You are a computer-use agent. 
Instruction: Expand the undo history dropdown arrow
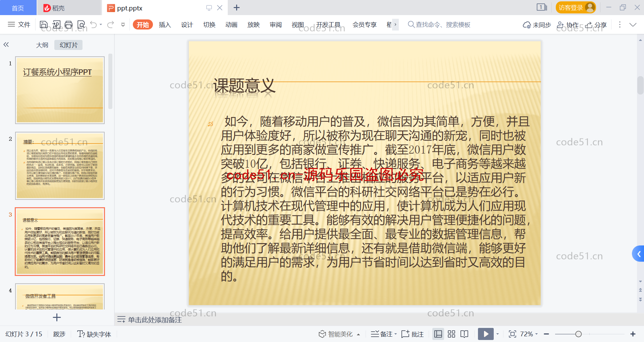(x=101, y=24)
